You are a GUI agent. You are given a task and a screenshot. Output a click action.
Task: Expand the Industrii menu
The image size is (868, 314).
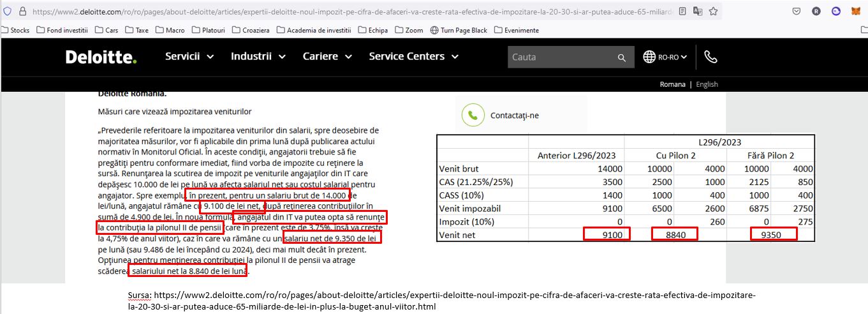[x=258, y=56]
